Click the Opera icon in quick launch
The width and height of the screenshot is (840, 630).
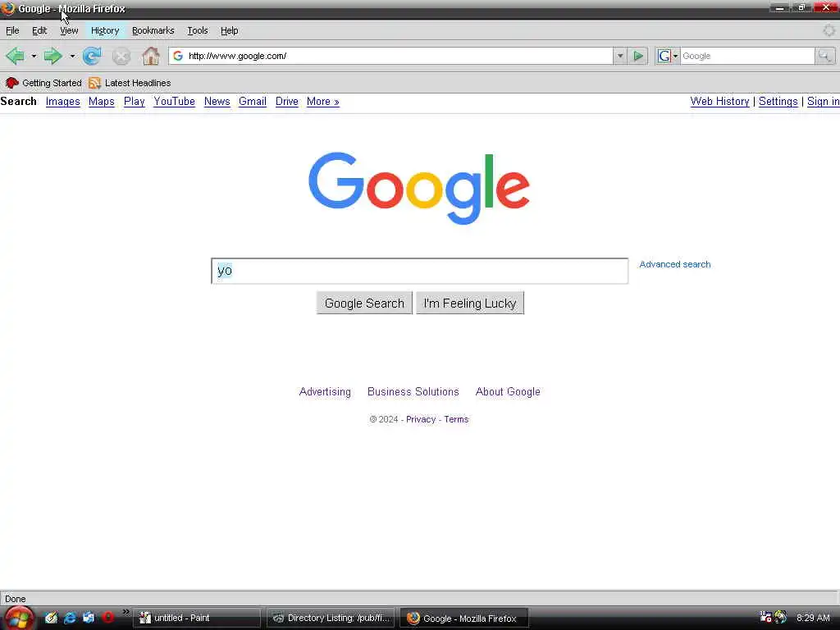[x=107, y=618]
